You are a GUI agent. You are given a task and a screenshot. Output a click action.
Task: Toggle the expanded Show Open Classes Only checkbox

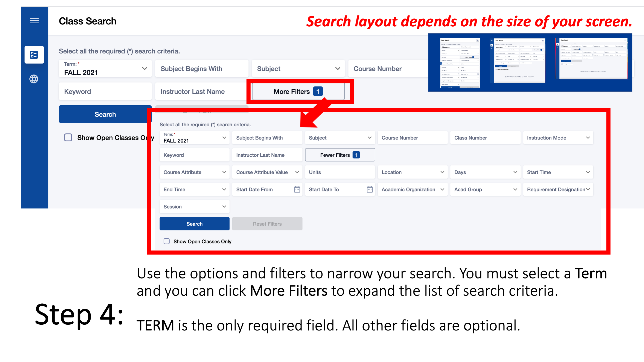coord(167,241)
